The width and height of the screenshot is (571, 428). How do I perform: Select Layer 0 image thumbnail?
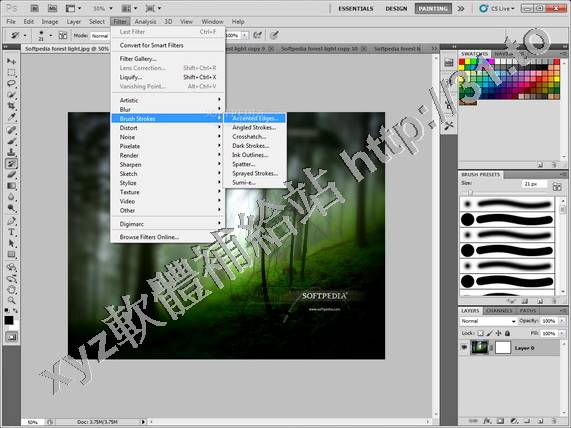coord(480,347)
